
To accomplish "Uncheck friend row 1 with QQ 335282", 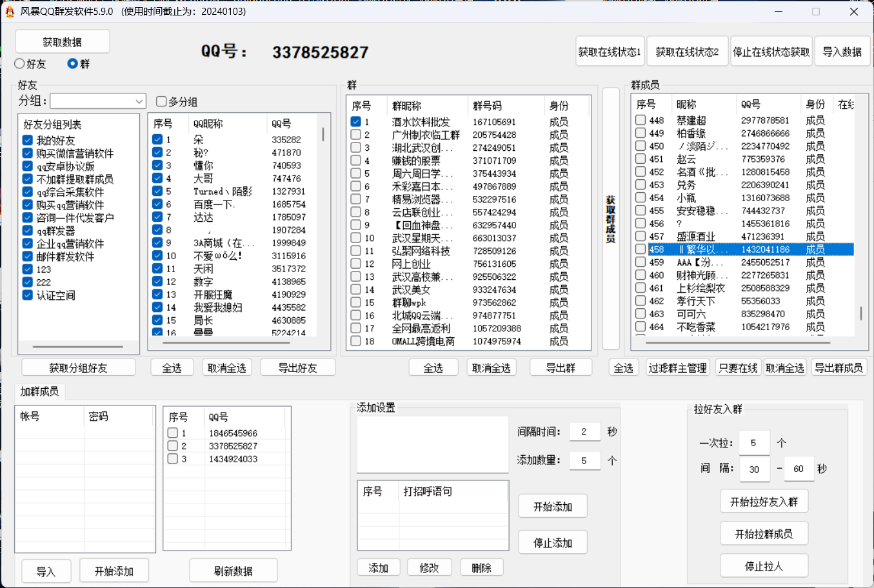I will point(157,139).
